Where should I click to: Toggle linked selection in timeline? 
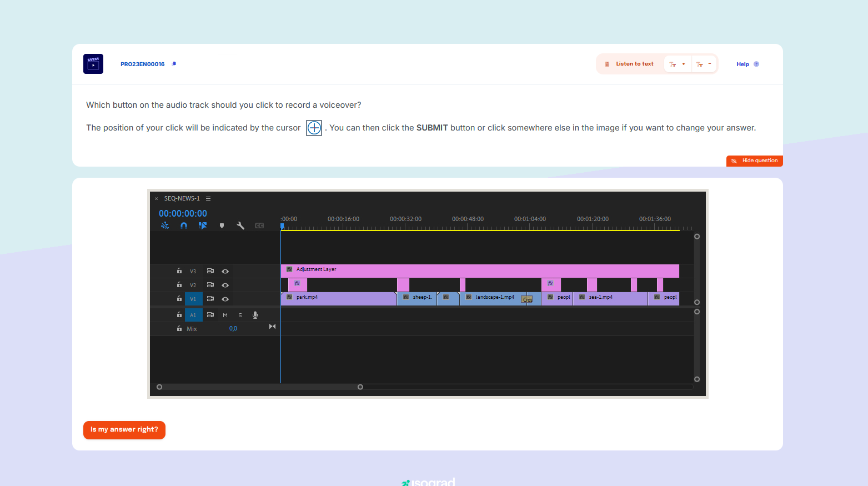pos(203,226)
